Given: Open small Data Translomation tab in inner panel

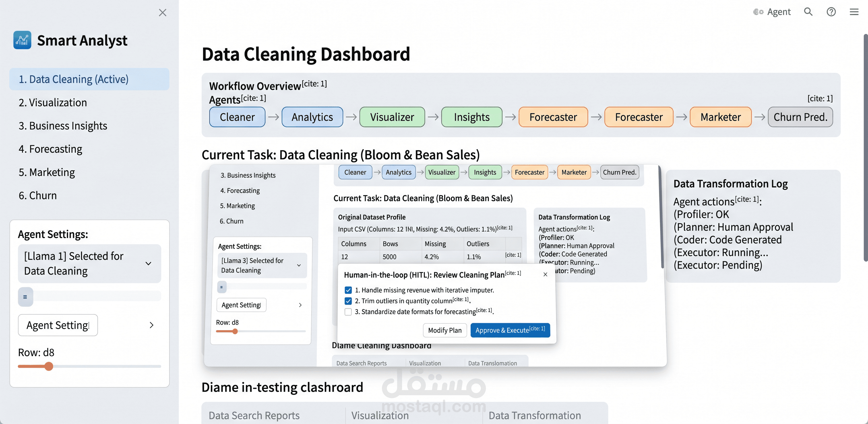Looking at the screenshot, I should pos(492,363).
